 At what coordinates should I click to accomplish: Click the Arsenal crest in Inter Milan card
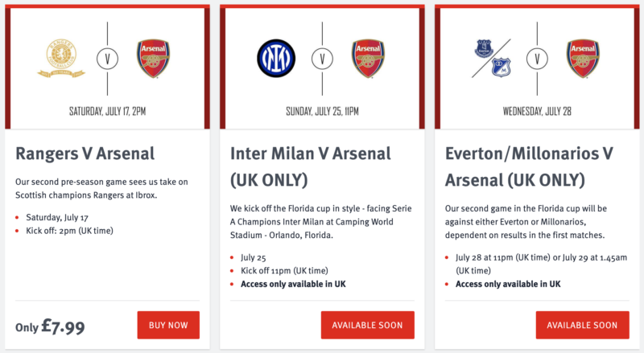pos(368,58)
